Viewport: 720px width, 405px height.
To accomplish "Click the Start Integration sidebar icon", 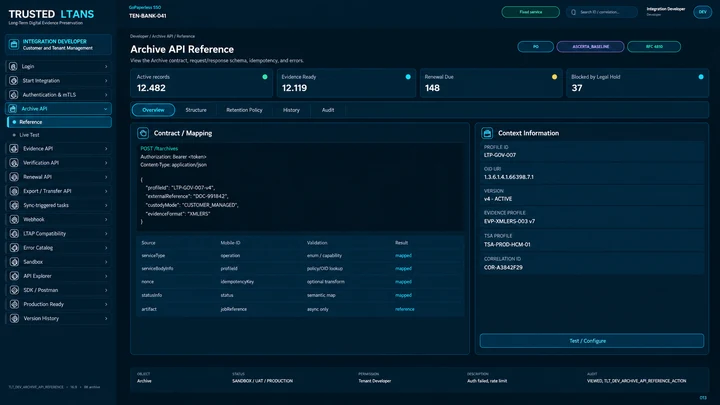I will point(13,81).
